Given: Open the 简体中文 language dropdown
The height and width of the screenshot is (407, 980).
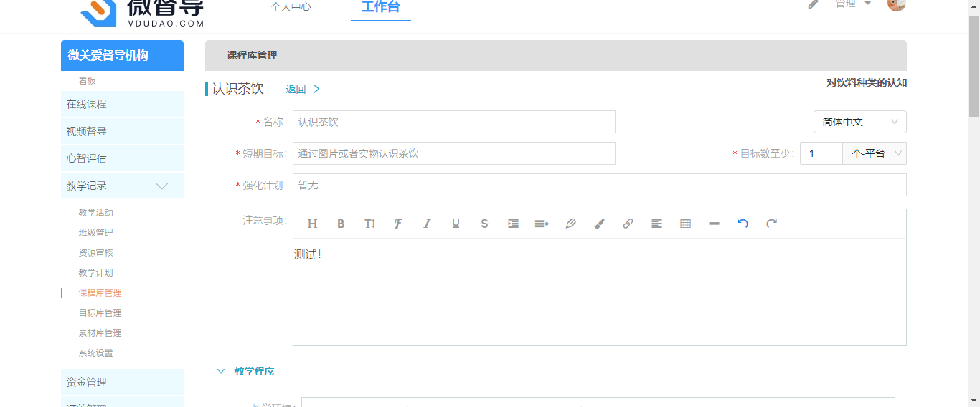Looking at the screenshot, I should [x=860, y=122].
